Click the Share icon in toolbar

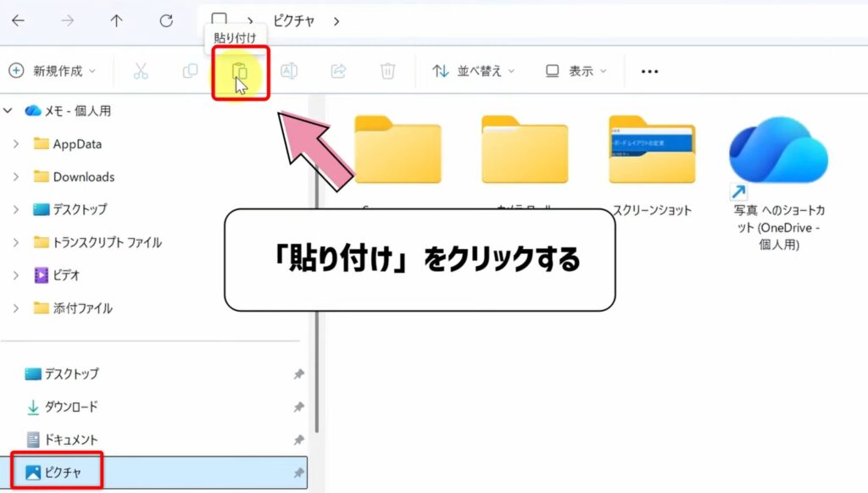click(x=338, y=72)
